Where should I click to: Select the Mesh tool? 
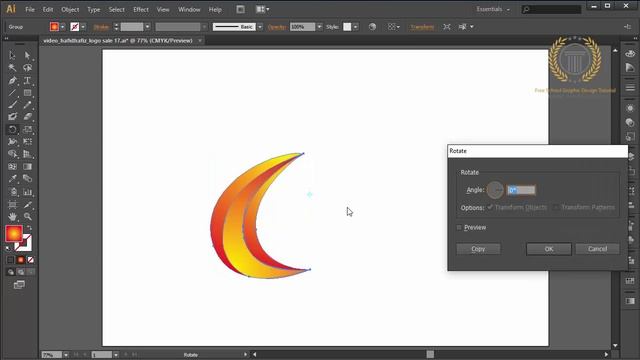[x=12, y=167]
